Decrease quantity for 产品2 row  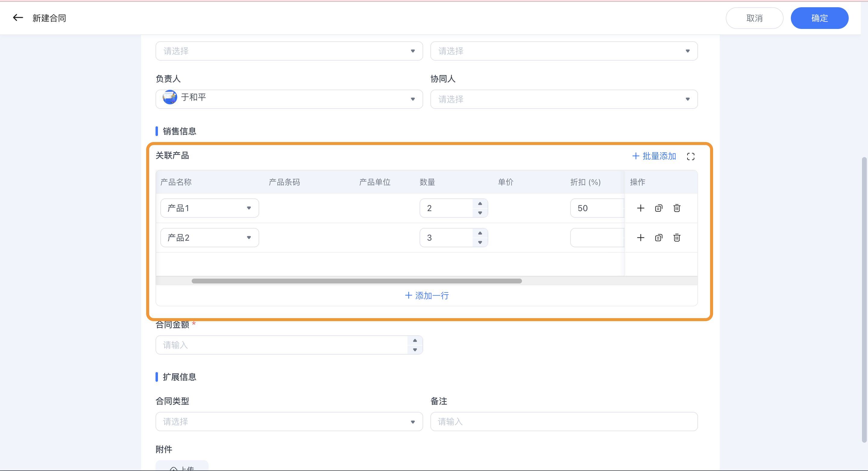(480, 242)
